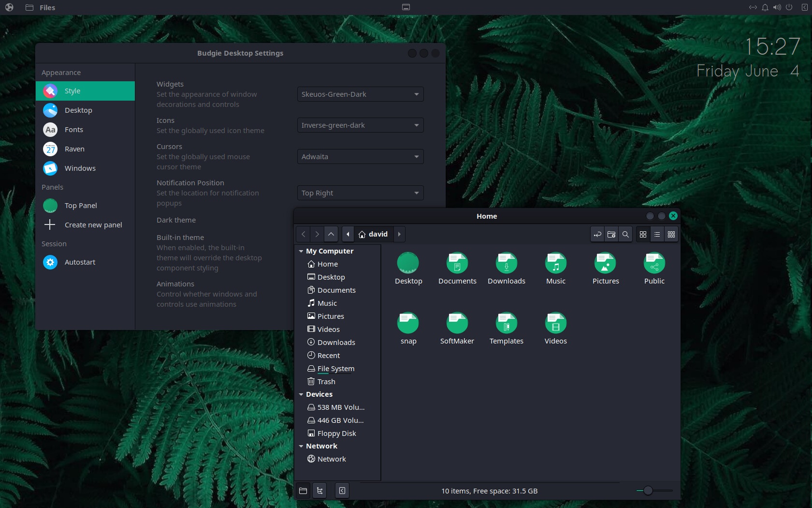Viewport: 812px width, 508px height.
Task: Navigate up one directory level
Action: point(331,234)
